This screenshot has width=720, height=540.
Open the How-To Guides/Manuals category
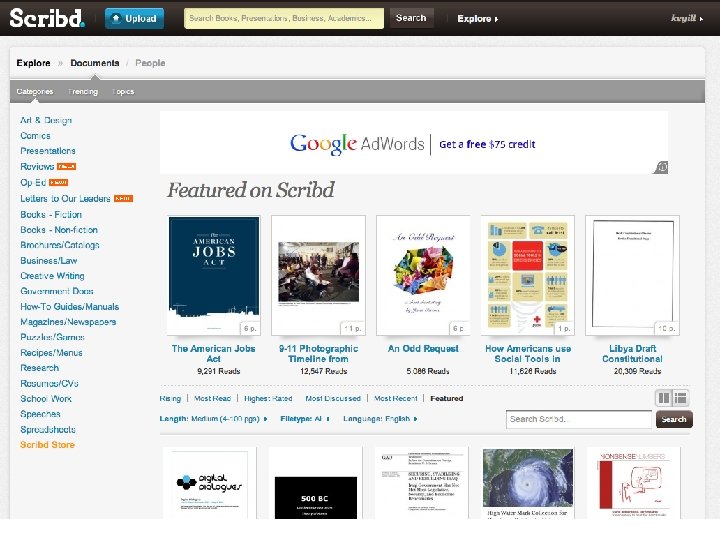pyautogui.click(x=69, y=306)
